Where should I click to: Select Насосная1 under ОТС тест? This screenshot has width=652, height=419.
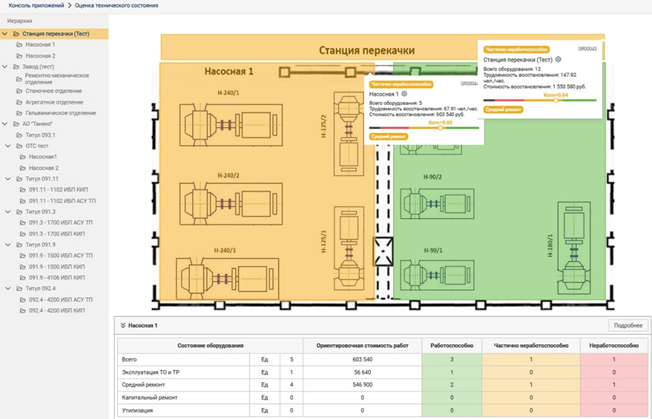pyautogui.click(x=43, y=157)
